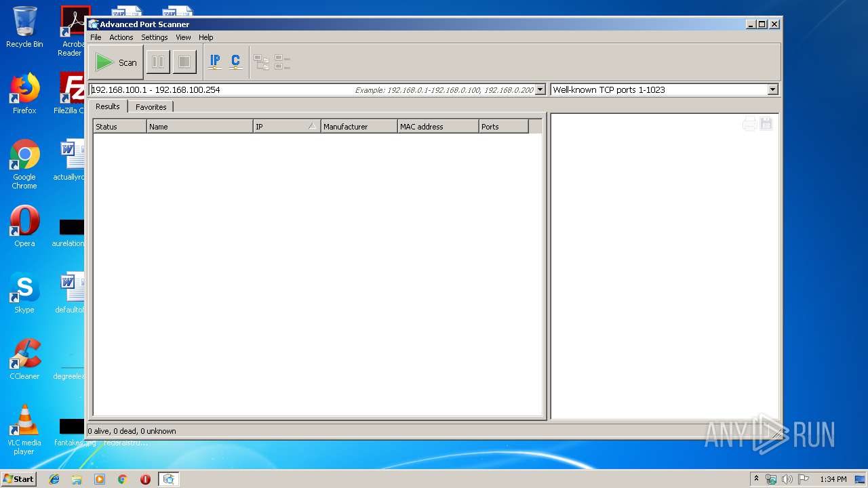Sort results by Ports column header
This screenshot has height=488, width=868.
pos(503,127)
